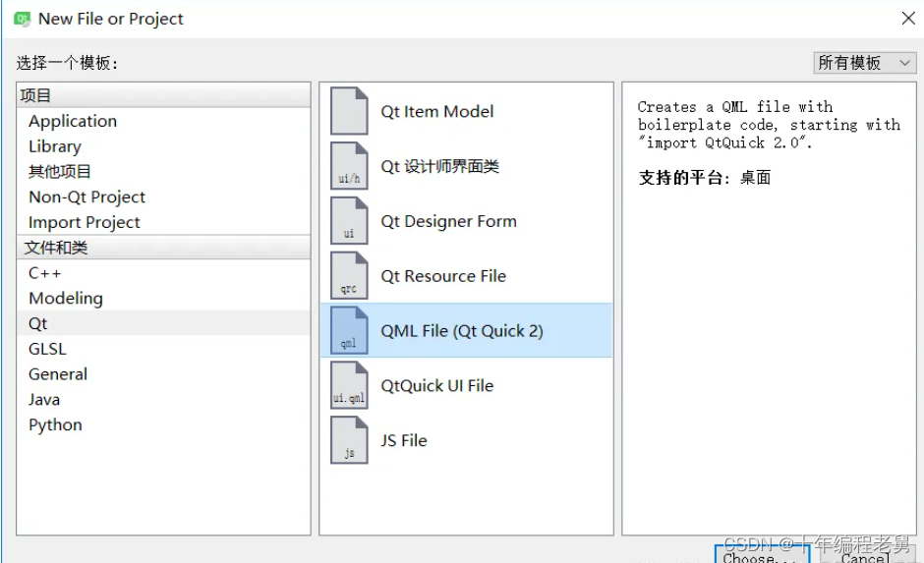The image size is (924, 563).
Task: Click the qrc resource file icon
Action: [349, 276]
